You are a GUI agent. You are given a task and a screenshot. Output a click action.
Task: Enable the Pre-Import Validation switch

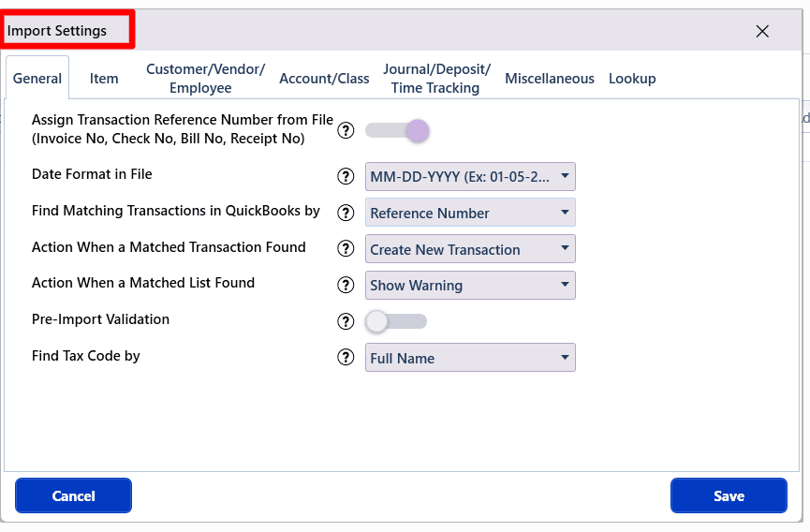[395, 321]
